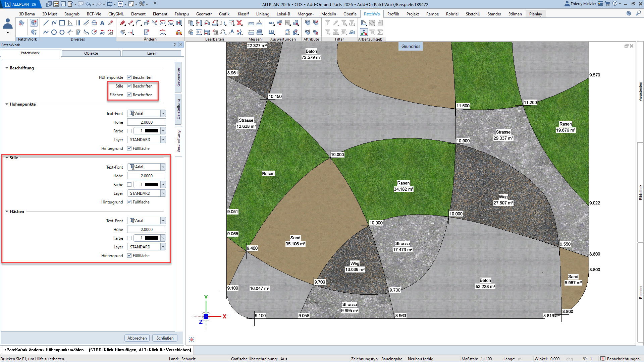
Task: Click the shopping cart icon in title bar
Action: click(x=607, y=4)
